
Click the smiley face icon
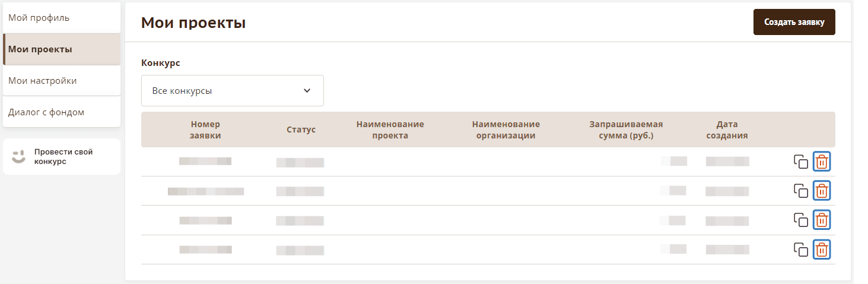tap(19, 156)
